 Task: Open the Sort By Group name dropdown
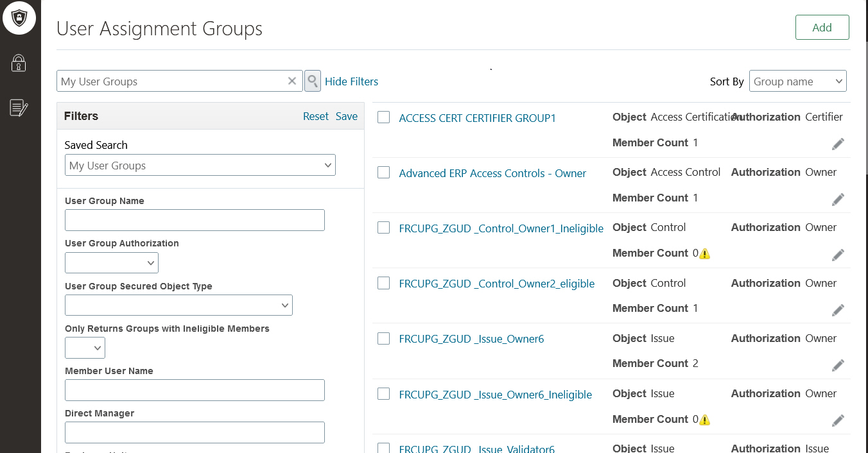coord(797,81)
